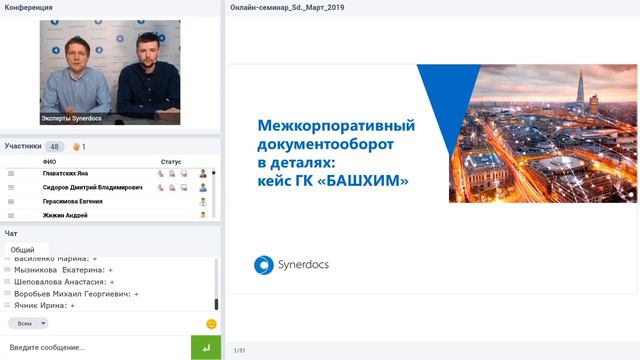This screenshot has height=360, width=640.
Task: Click microphone status icon for Главатских Яна
Action: pyautogui.click(x=160, y=173)
